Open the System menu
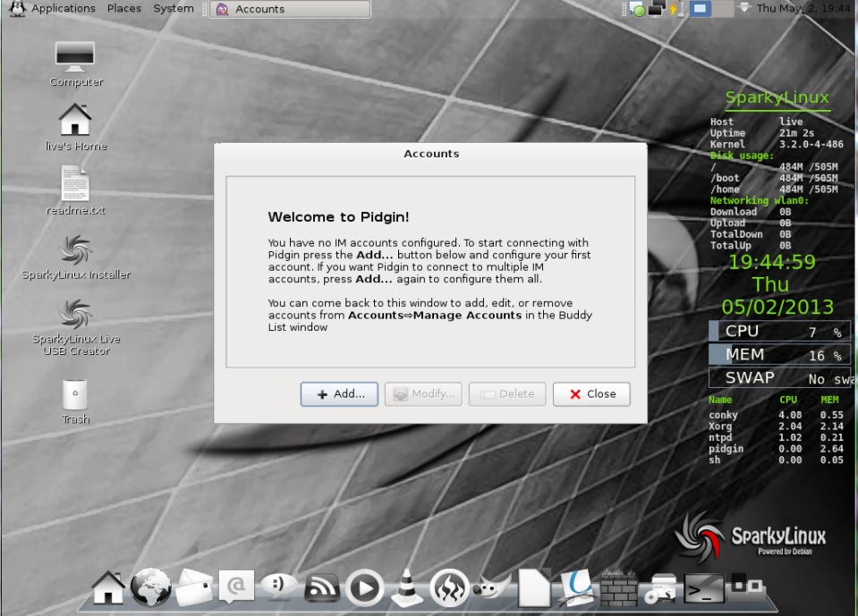The width and height of the screenshot is (858, 616). pos(174,9)
